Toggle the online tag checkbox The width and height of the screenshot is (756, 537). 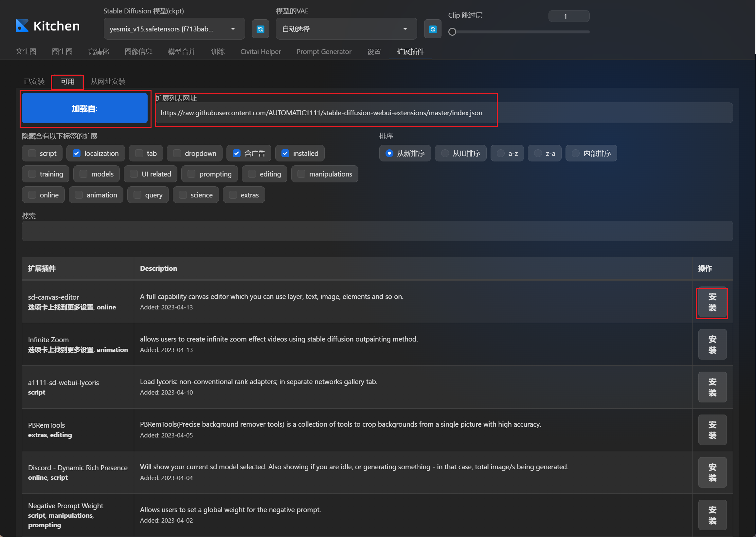32,195
